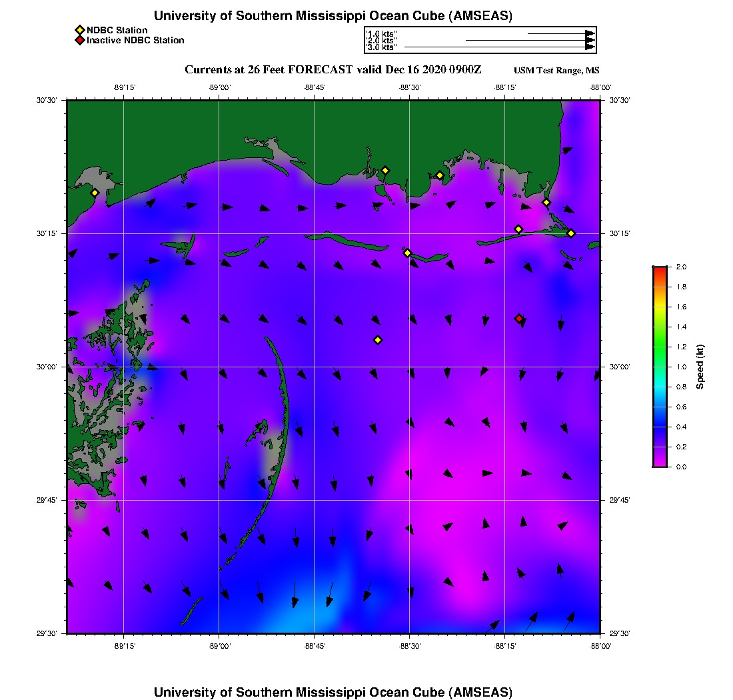Click the bottom Ocean Cube (AMSEAS) footer text

(333, 691)
